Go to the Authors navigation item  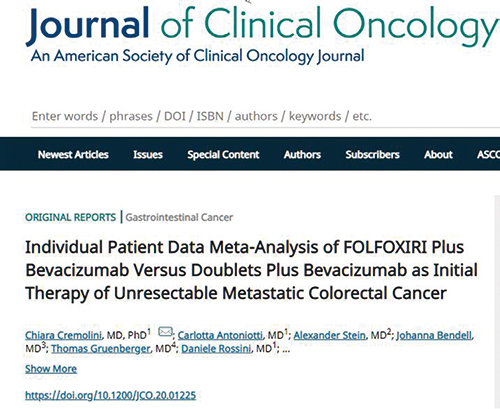[302, 155]
